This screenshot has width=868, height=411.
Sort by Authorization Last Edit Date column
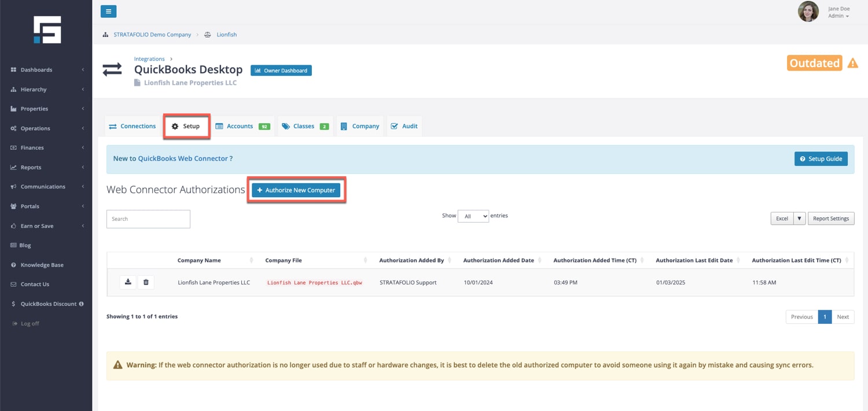pos(698,260)
